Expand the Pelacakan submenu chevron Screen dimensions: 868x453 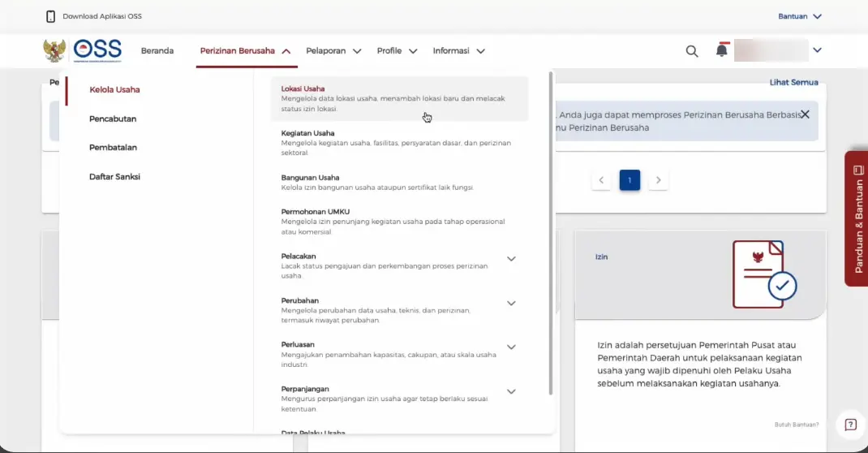pos(511,259)
